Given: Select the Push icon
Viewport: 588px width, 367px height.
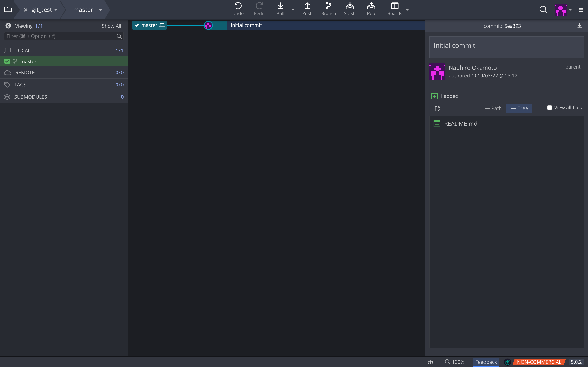Looking at the screenshot, I should click(x=307, y=6).
